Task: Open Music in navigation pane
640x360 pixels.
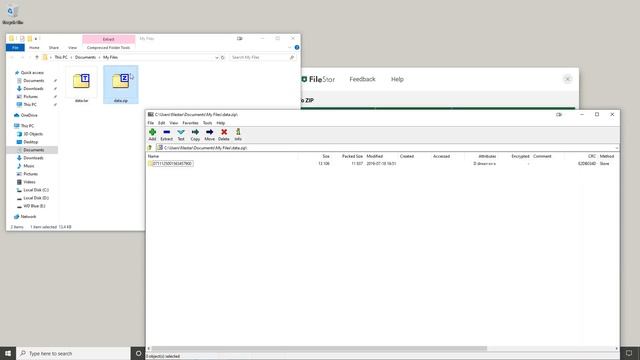Action: click(29, 166)
